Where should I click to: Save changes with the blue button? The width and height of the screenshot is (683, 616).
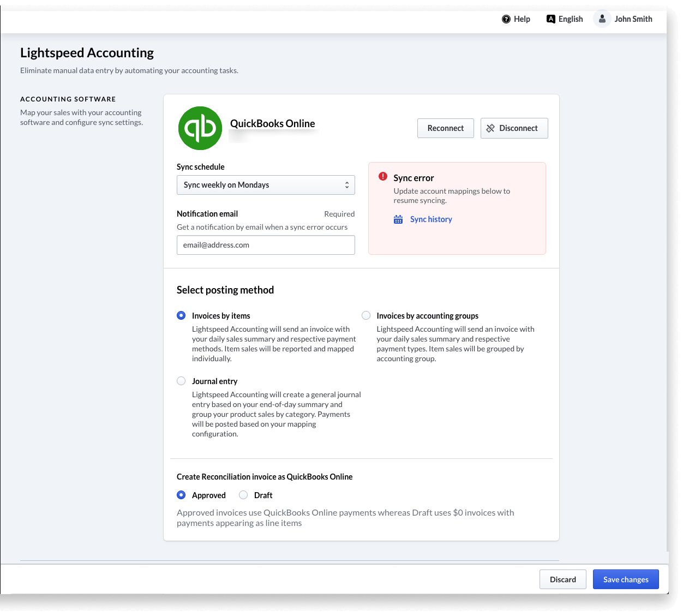(625, 579)
